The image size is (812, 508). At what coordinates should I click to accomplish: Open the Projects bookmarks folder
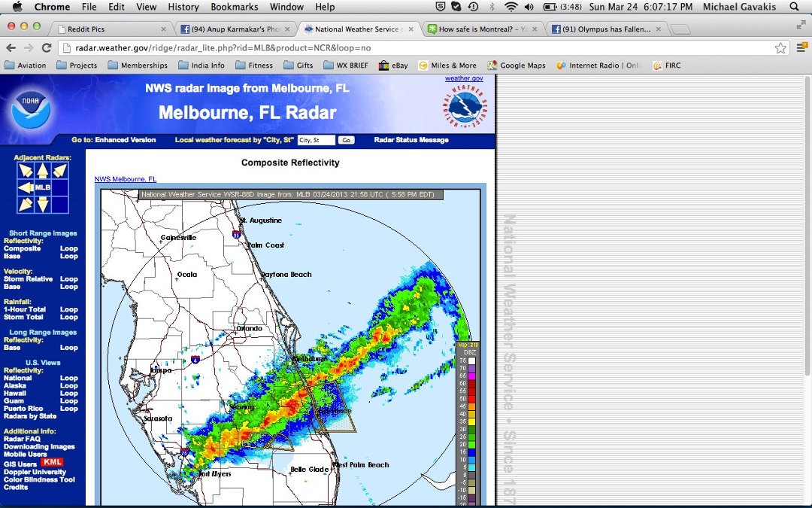pyautogui.click(x=77, y=65)
